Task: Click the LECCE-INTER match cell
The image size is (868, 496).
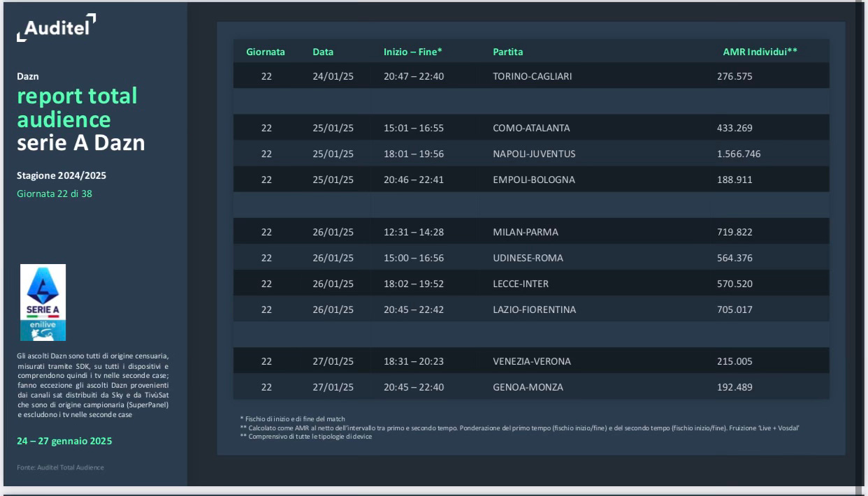Action: coord(521,284)
